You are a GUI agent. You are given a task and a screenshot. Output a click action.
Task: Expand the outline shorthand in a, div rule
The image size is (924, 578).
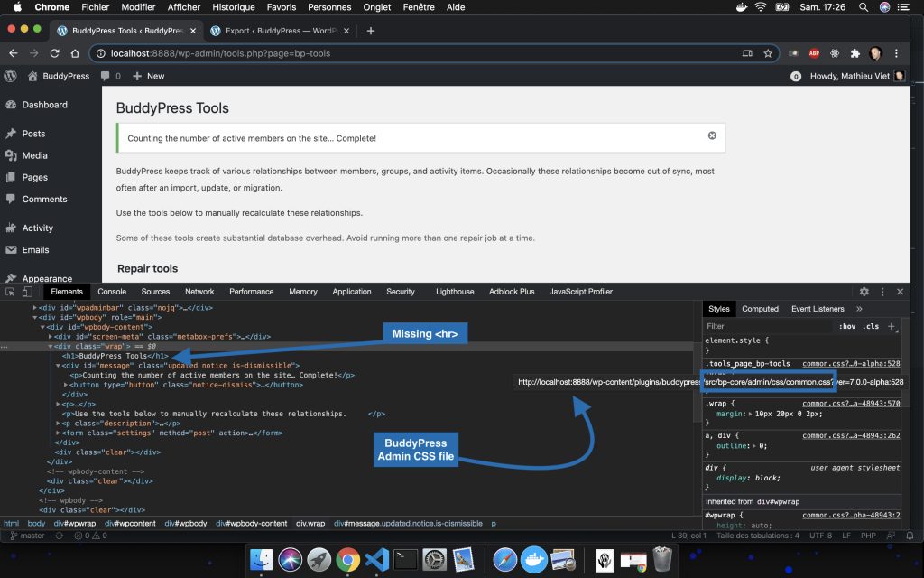[754, 446]
